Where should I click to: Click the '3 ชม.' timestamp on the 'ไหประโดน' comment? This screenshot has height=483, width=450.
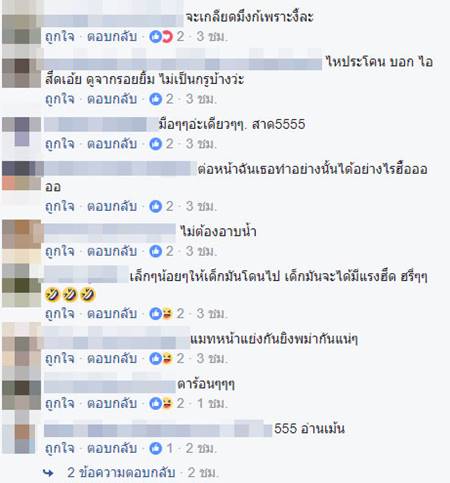[201, 99]
